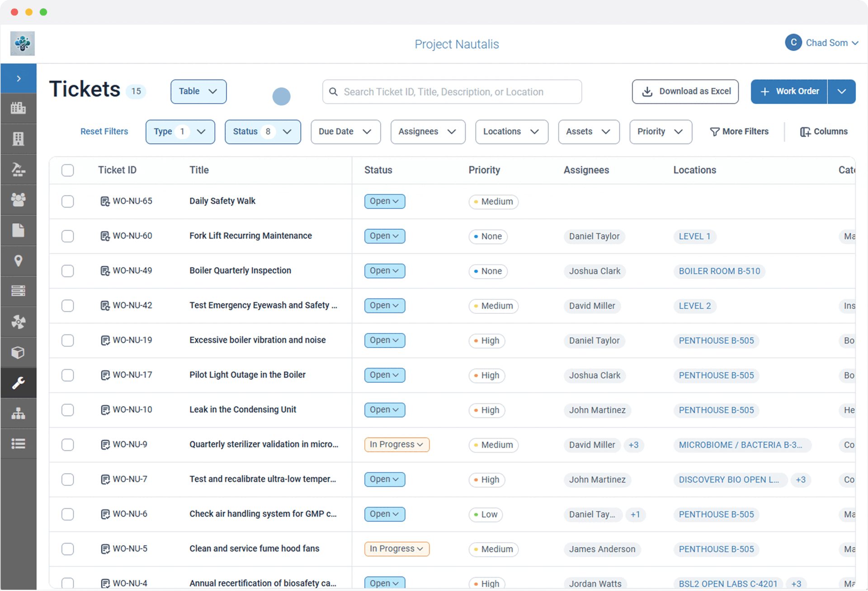Expand the Priority filter dropdown
This screenshot has height=591, width=868.
[x=660, y=132]
